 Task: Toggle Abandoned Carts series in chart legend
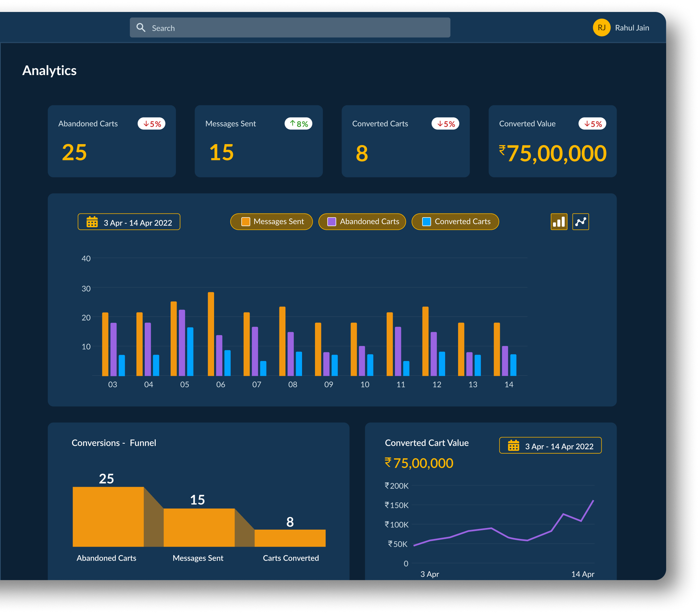tap(362, 222)
